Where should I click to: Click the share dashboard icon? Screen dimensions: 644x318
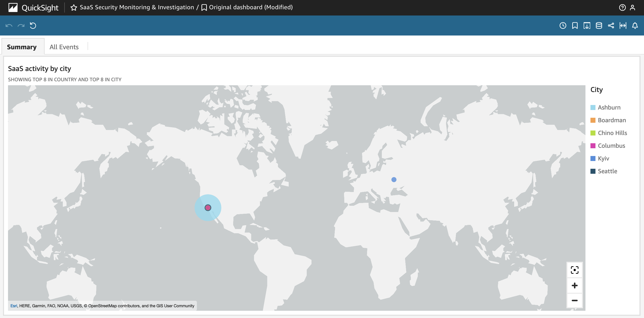pos(611,25)
